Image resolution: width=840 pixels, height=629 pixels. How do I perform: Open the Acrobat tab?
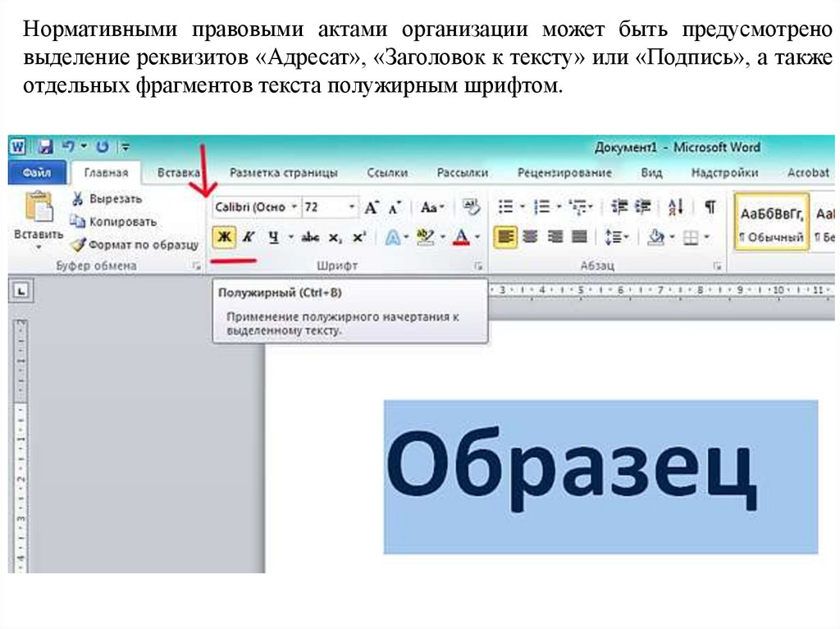tap(808, 172)
